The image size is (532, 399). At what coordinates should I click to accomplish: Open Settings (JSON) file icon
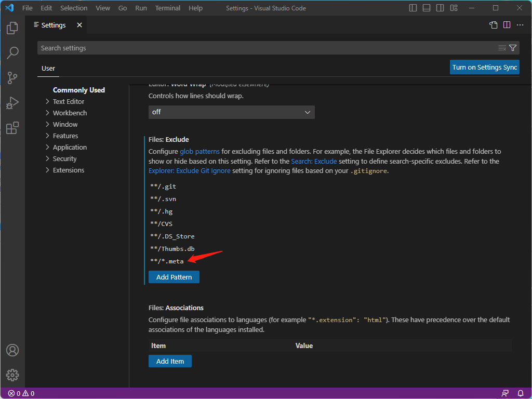pos(494,25)
